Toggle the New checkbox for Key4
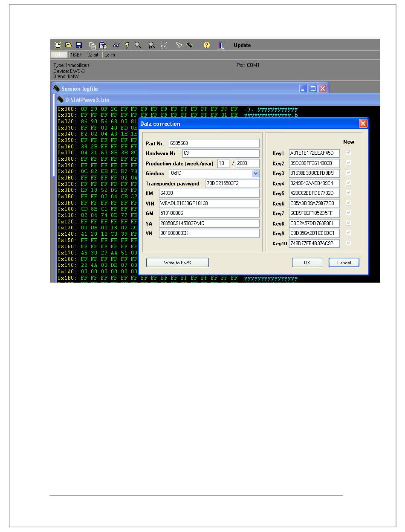Screen dimensions: 405x532 (x=348, y=182)
